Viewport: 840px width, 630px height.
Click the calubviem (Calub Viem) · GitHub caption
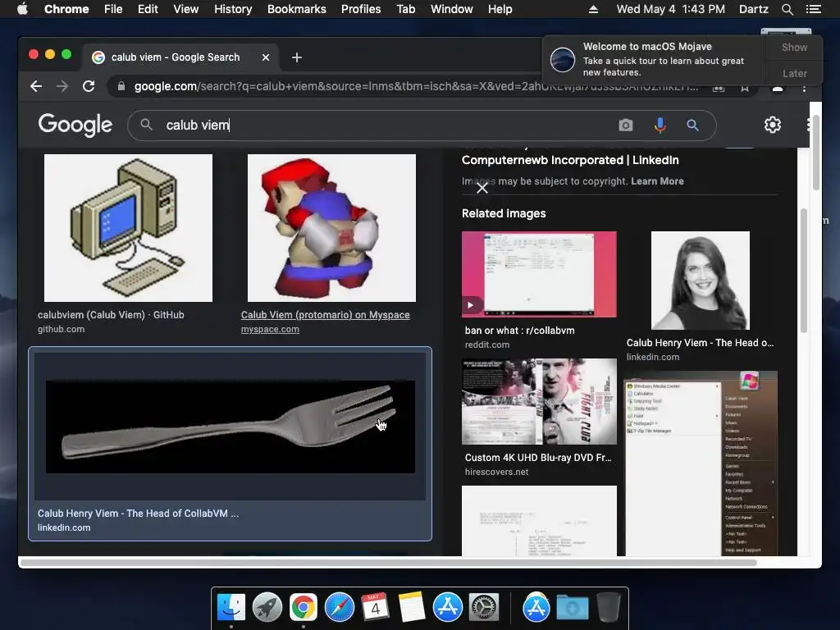point(111,315)
